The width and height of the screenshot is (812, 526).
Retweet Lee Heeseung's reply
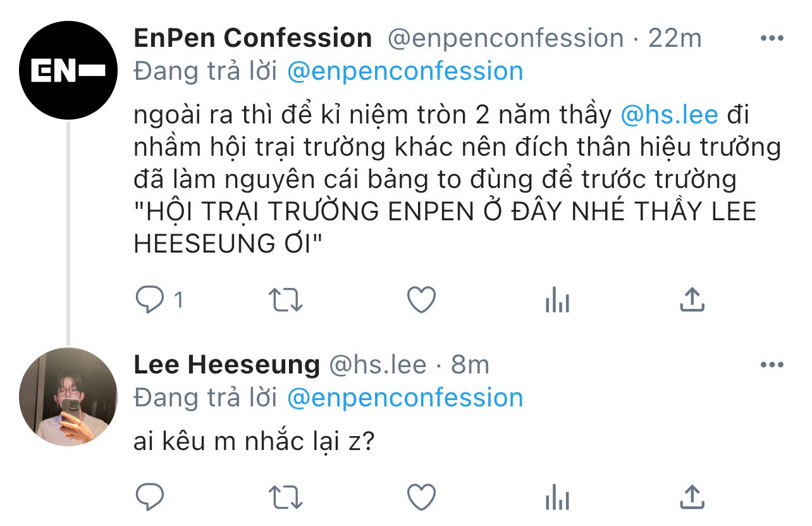coord(286,497)
